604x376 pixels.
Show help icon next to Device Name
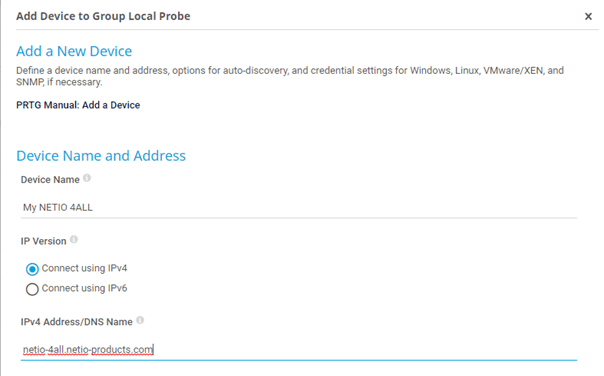[87, 178]
